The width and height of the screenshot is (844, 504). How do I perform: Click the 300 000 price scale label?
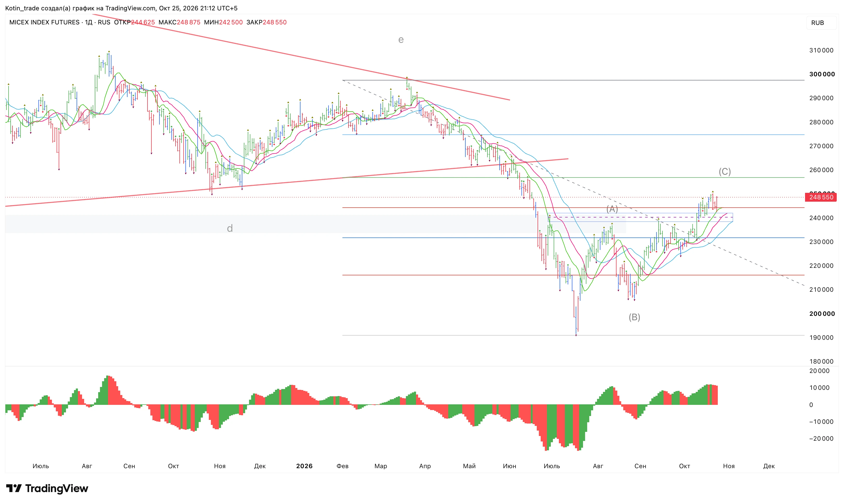(x=822, y=74)
